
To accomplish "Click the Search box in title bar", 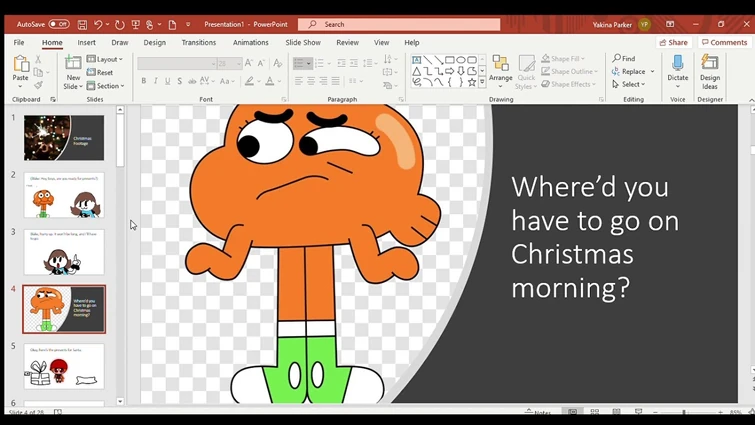I will click(x=399, y=24).
